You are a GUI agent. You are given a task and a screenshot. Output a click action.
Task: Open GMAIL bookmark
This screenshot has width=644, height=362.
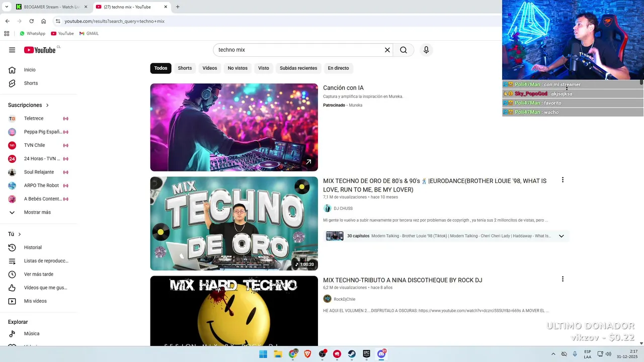89,33
